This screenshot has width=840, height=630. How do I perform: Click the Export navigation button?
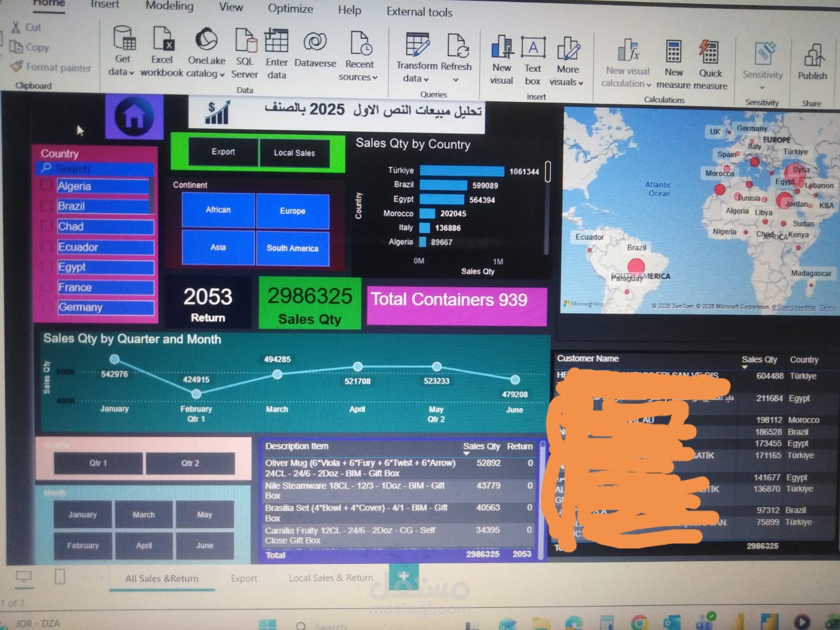(223, 152)
